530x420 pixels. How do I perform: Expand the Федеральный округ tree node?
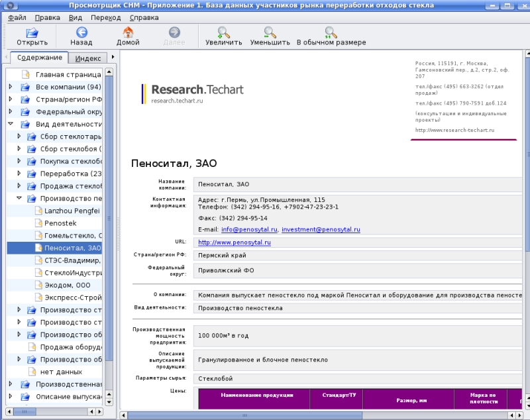11,111
